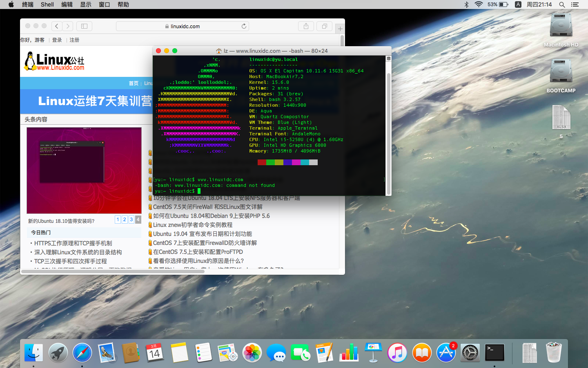Open the 显示 menu

pos(86,4)
